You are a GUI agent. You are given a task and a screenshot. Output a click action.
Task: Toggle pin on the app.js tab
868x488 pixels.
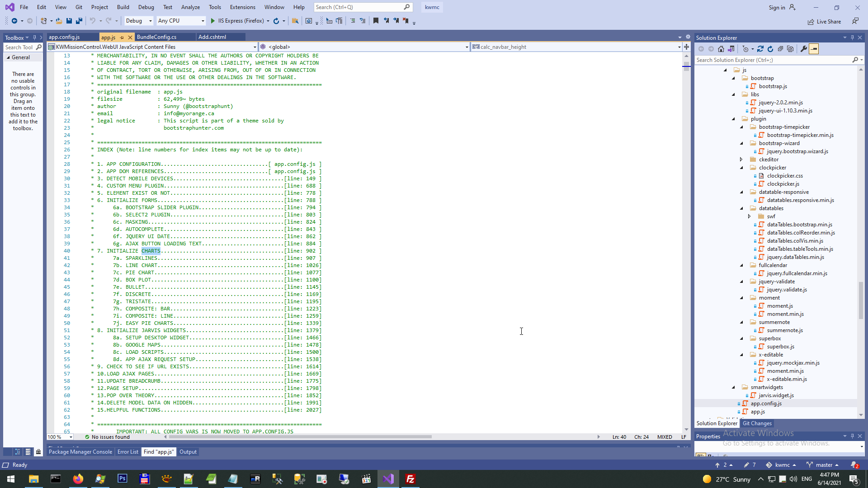coord(122,38)
